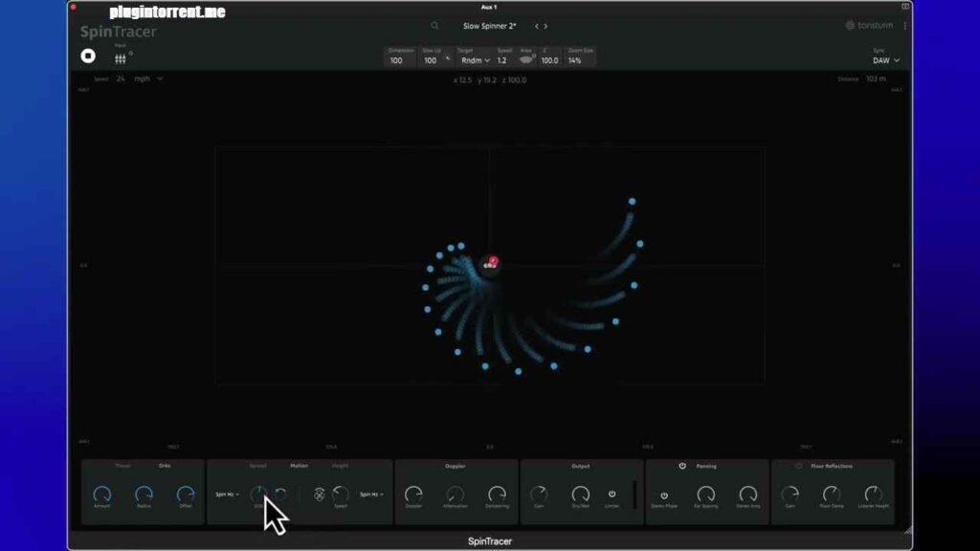Screen dimensions: 980x551
Task: Click the Motion Speed knob
Action: [340, 495]
